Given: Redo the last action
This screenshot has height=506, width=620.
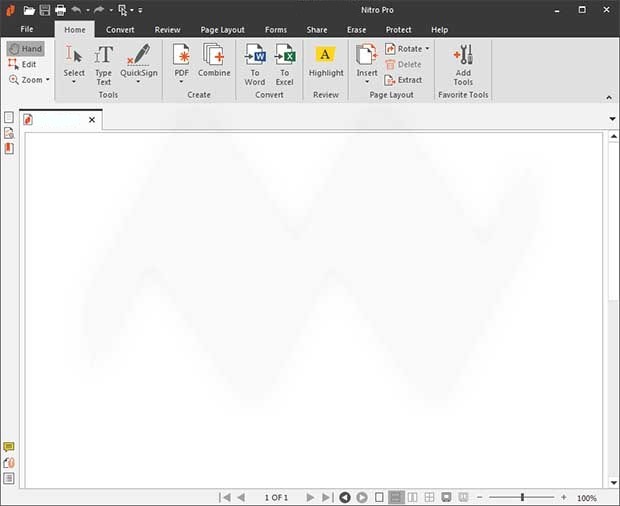Looking at the screenshot, I should click(x=99, y=10).
